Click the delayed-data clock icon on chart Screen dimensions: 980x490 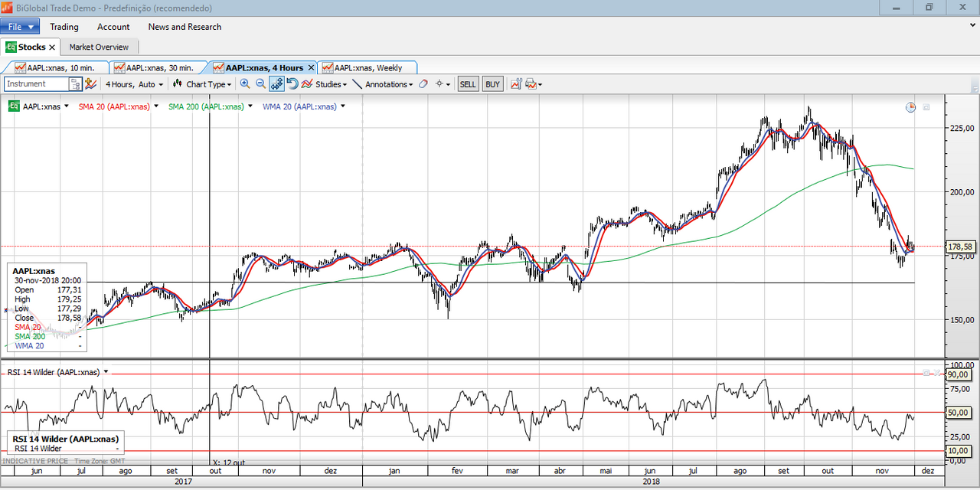(x=910, y=107)
